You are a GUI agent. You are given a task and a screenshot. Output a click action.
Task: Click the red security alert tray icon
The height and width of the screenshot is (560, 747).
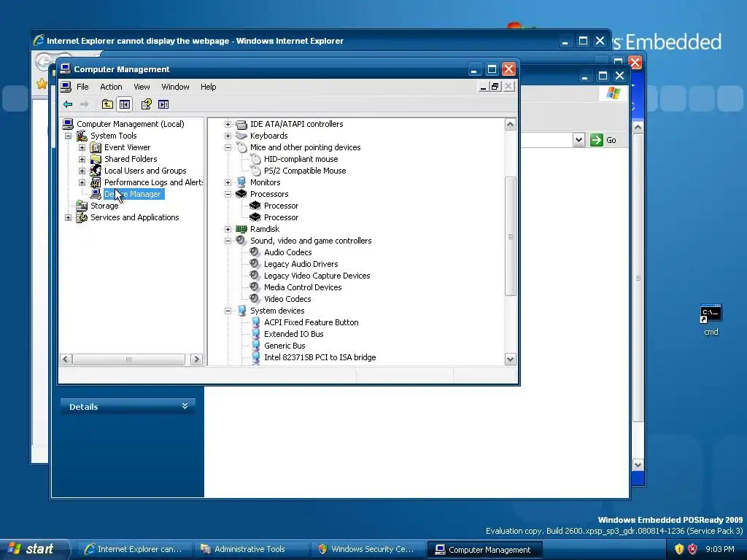tap(693, 549)
